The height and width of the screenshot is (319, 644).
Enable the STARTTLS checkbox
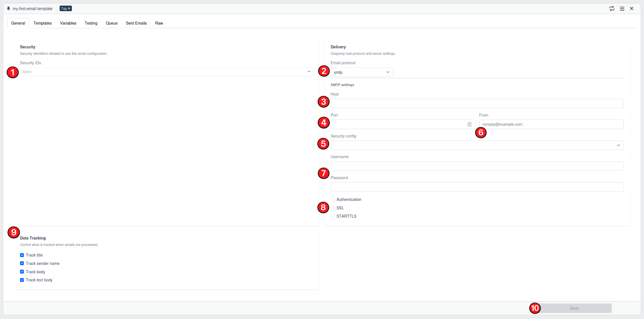[x=333, y=216]
